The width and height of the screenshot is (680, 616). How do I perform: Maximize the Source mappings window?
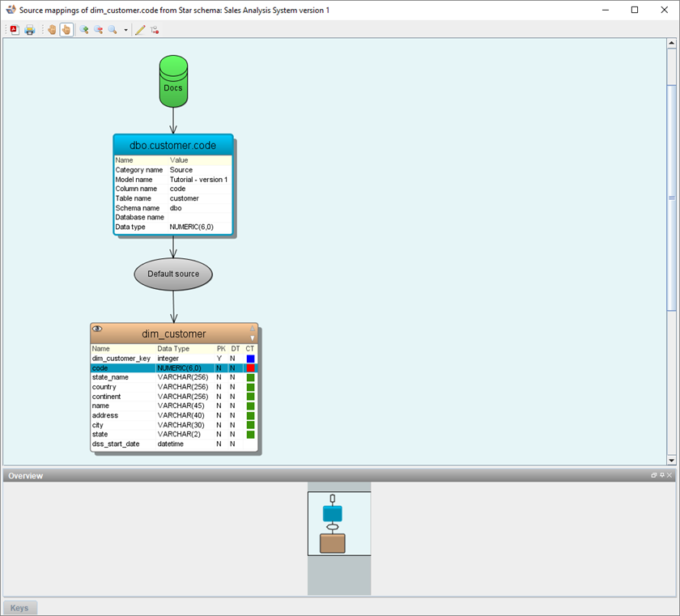click(x=635, y=10)
